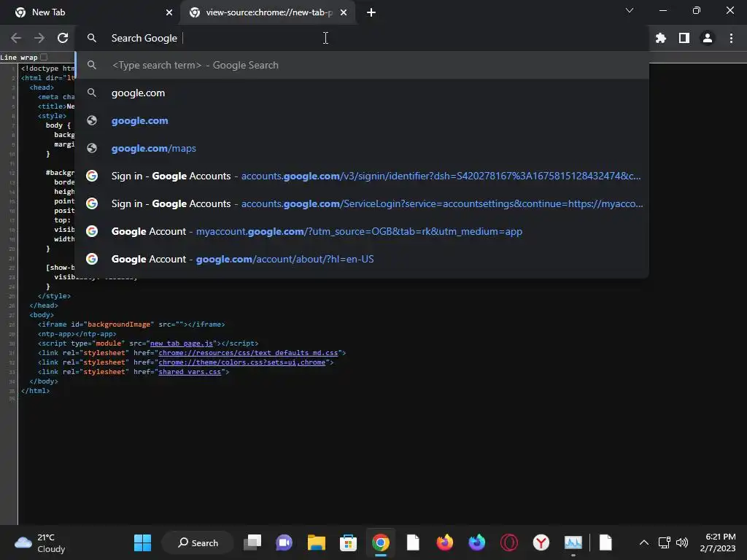Viewport: 747px width, 560px height.
Task: Open the weather widget showing 21°C Cloudy
Action: (40, 542)
